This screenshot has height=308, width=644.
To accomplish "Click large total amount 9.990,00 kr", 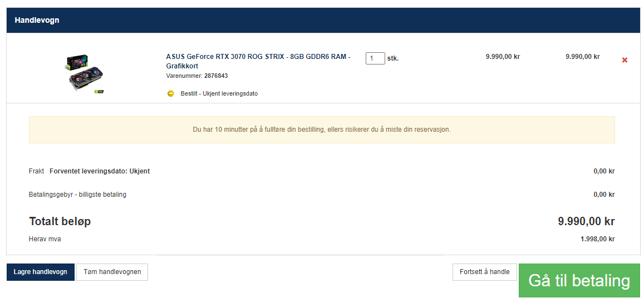I will pos(586,221).
